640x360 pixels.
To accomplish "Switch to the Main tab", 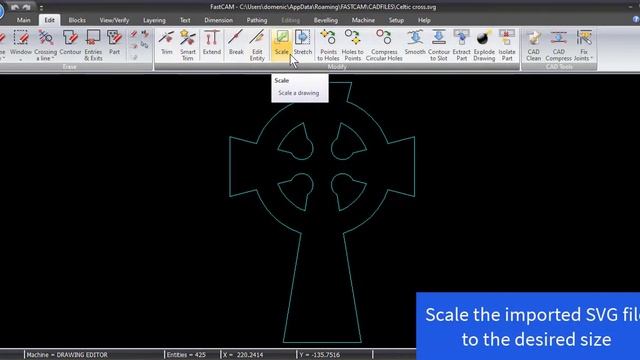I will click(24, 20).
